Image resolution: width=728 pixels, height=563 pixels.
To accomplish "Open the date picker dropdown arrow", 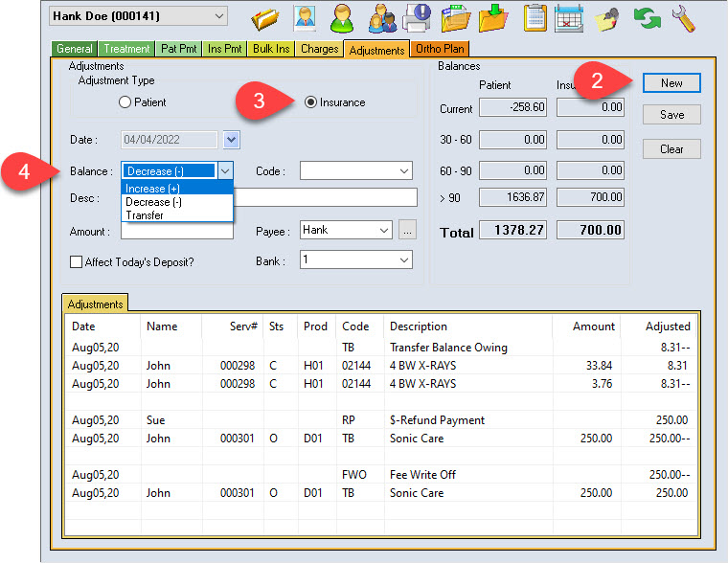I will (x=231, y=140).
